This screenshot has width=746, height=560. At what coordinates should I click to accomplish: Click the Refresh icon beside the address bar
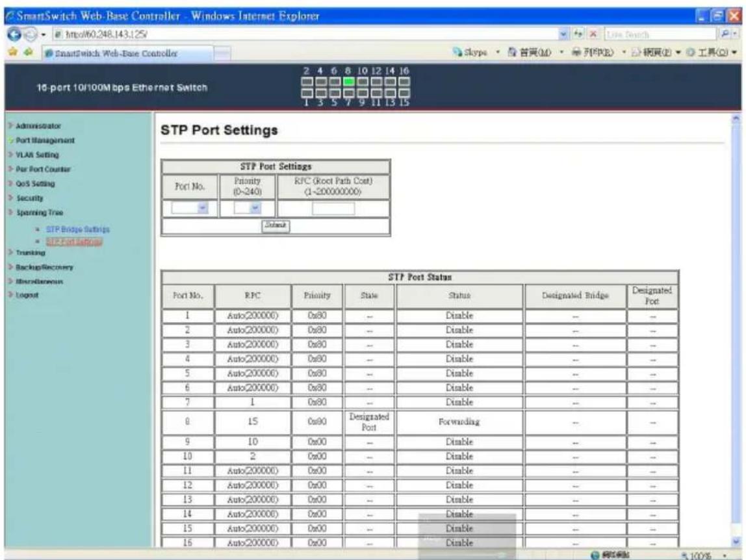pos(578,34)
